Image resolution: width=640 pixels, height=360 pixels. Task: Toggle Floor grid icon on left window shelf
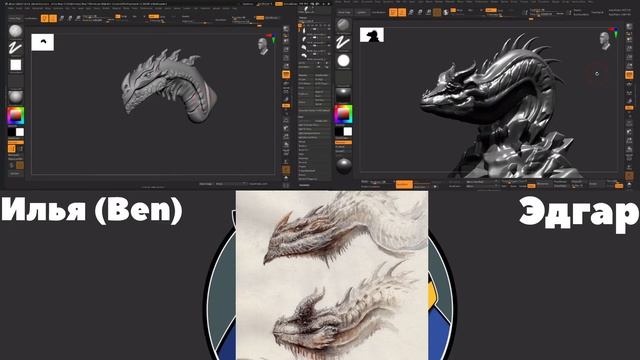(x=286, y=84)
